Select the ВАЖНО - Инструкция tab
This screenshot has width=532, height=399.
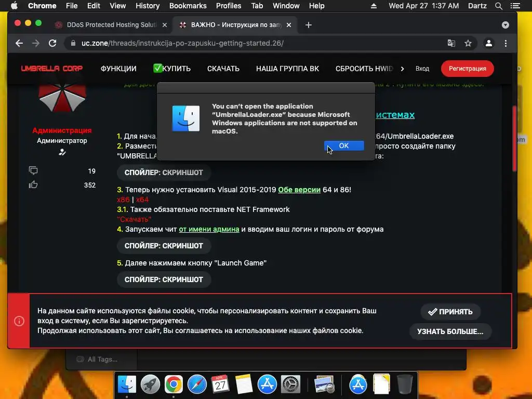coord(234,25)
